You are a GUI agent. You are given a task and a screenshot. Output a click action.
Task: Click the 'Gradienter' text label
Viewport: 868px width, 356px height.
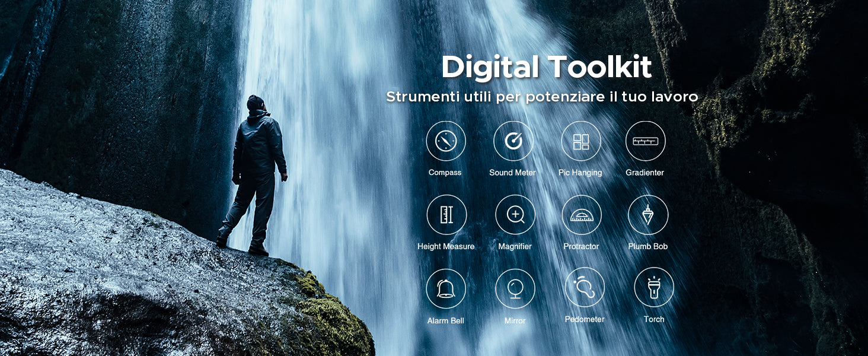[644, 173]
